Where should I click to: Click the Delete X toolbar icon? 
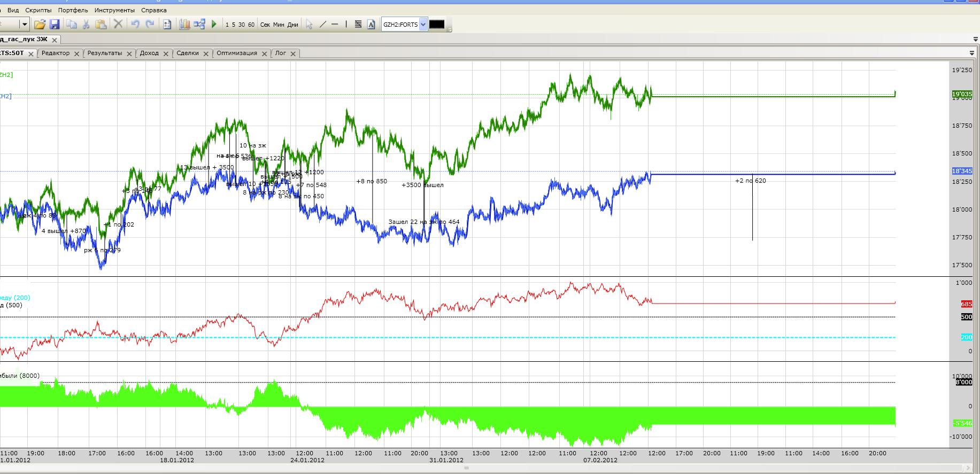coord(118,24)
